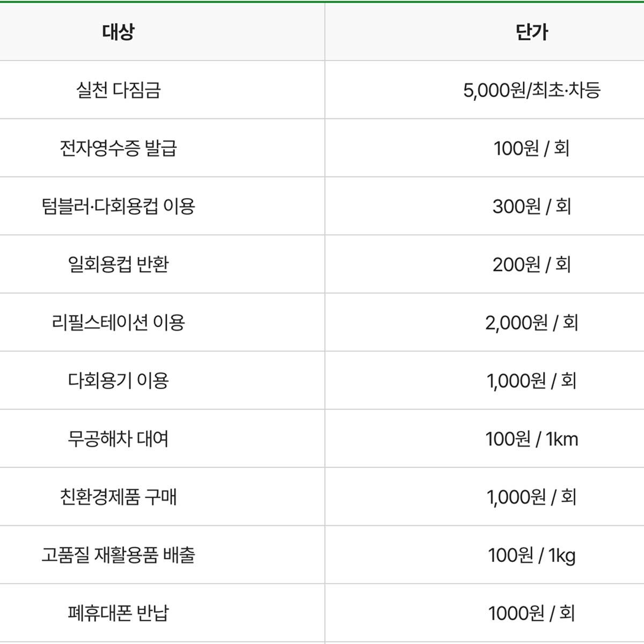The image size is (644, 644).
Task: Click the 100원 / 회 price for 전자영수증
Action: (532, 148)
